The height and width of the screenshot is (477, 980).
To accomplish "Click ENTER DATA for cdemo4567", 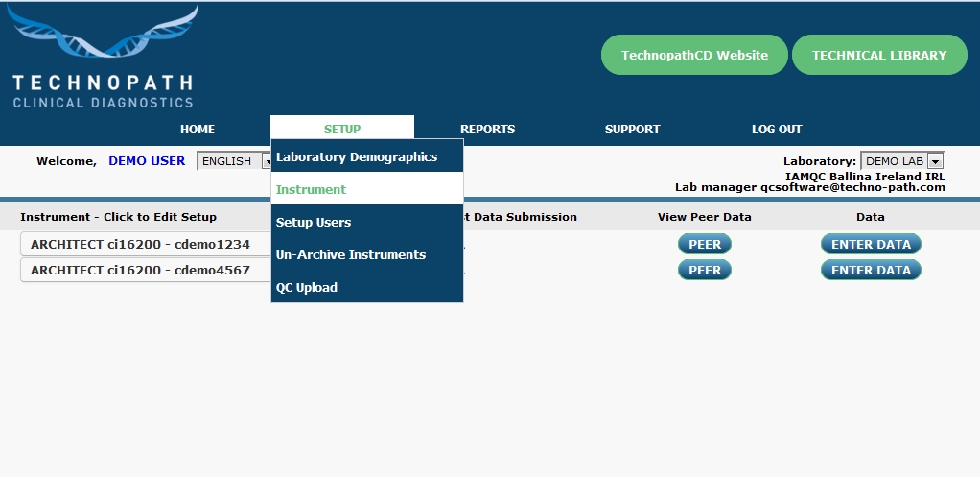I will pyautogui.click(x=871, y=270).
